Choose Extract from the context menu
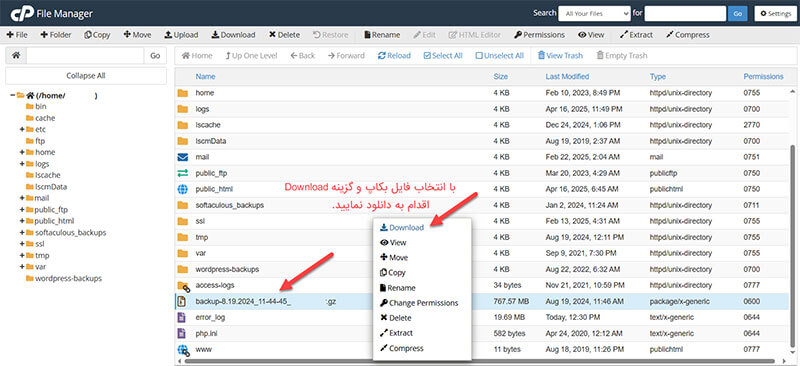The image size is (800, 366). click(x=396, y=333)
